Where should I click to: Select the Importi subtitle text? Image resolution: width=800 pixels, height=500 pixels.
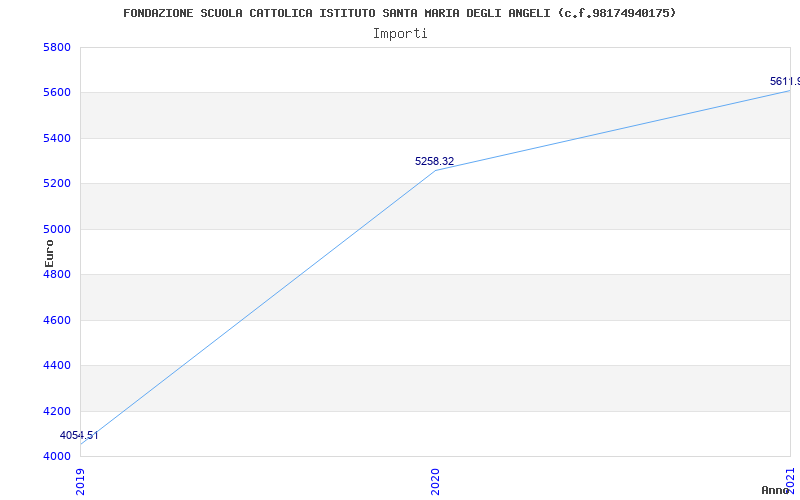click(400, 34)
